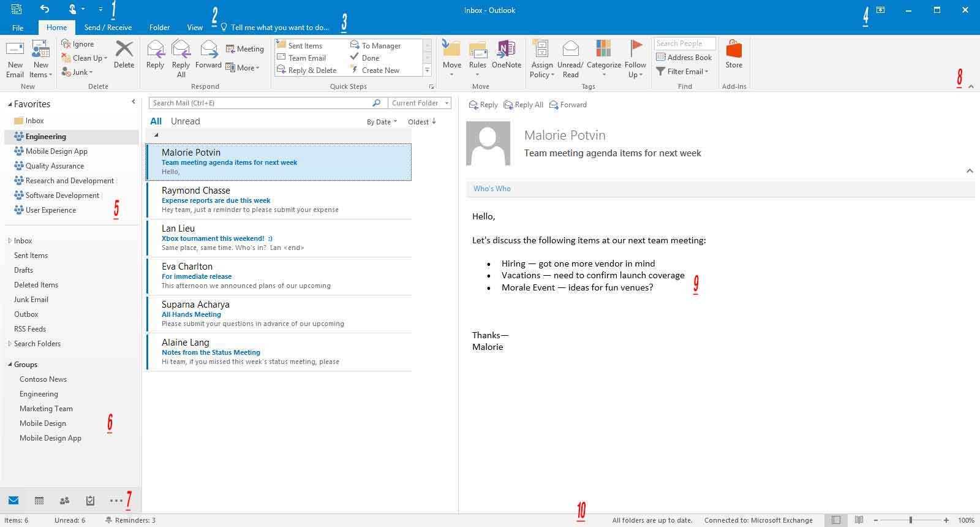Show Unread messages filter
Viewport: 980px width, 527px height.
186,121
